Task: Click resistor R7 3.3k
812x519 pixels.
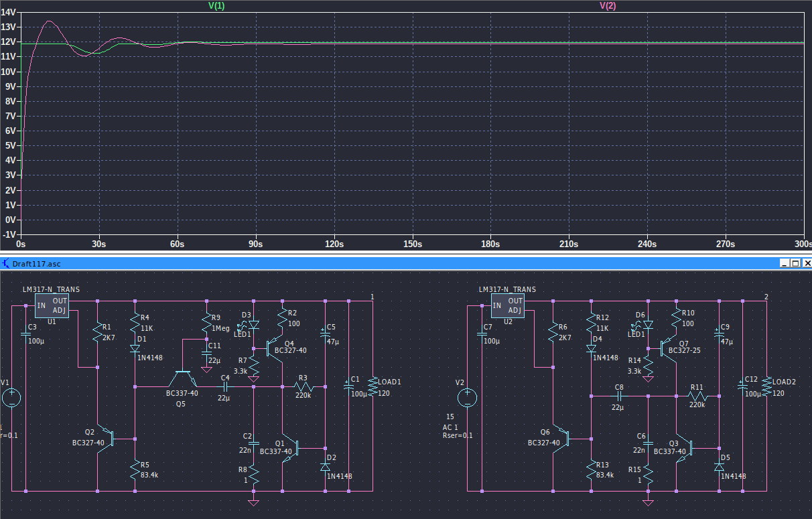Action: pos(253,366)
